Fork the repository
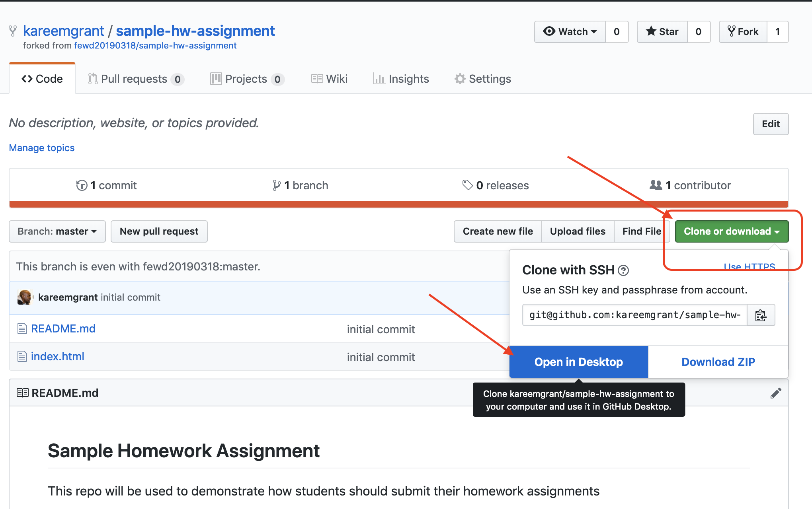 coord(743,31)
